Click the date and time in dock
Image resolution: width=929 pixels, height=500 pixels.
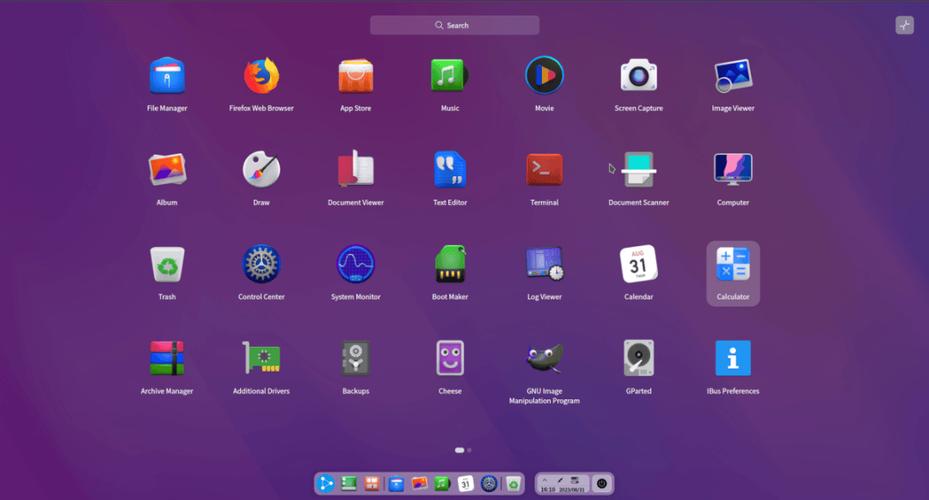[x=562, y=489]
